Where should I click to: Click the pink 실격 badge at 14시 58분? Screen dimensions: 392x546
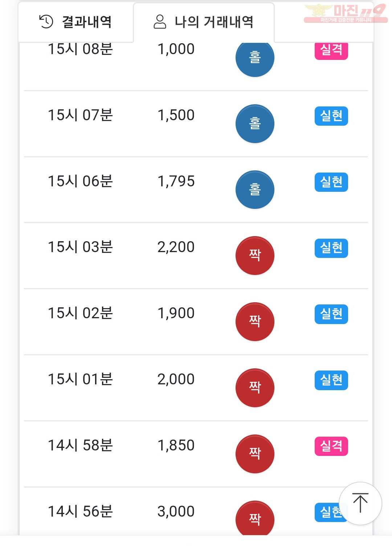[x=331, y=446]
